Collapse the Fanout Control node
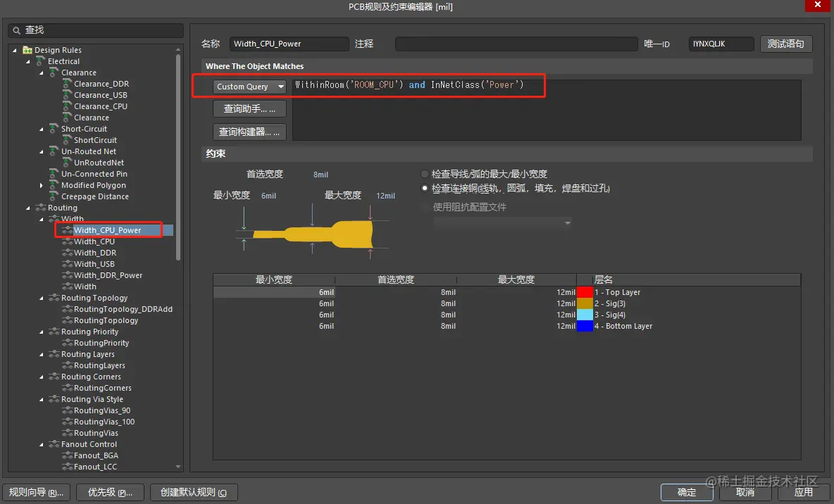The height and width of the screenshot is (504, 834). (x=42, y=444)
